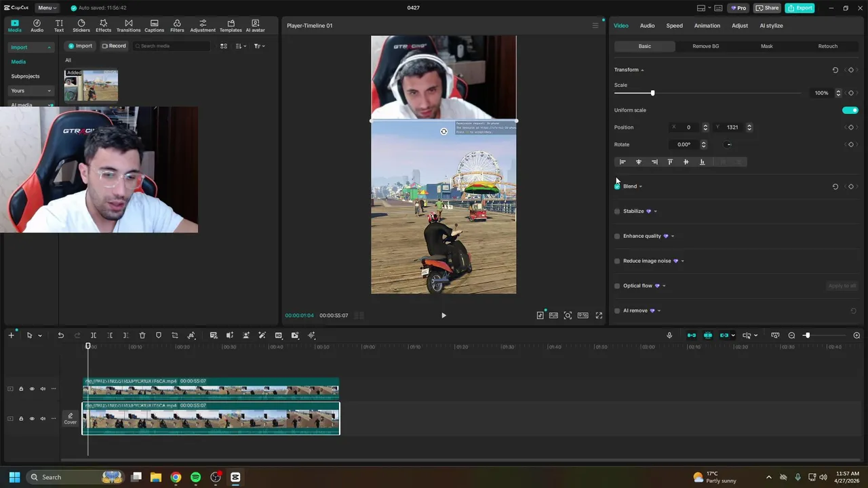The image size is (868, 488).
Task: Open the Filters panel
Action: coord(177,26)
